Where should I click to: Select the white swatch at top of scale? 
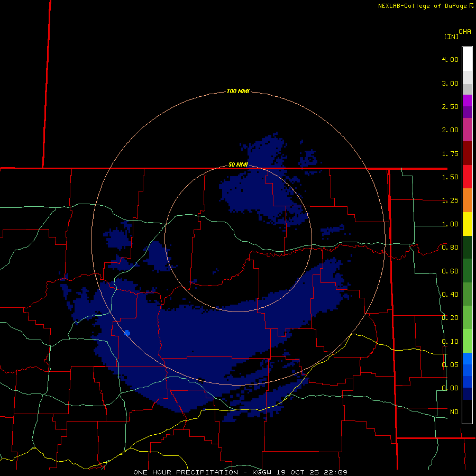pos(467,59)
